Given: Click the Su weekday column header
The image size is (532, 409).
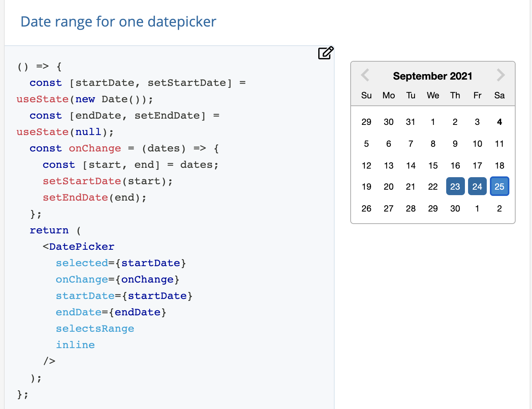Looking at the screenshot, I should click(x=366, y=95).
